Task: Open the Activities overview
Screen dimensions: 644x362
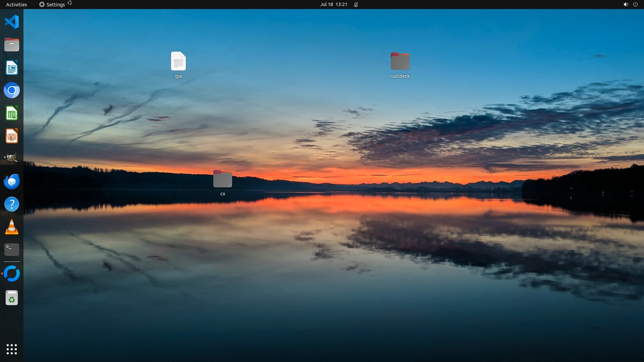Action: (16, 4)
